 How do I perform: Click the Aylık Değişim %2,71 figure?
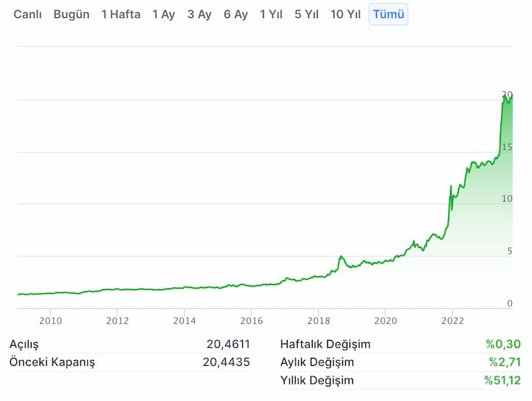505,362
